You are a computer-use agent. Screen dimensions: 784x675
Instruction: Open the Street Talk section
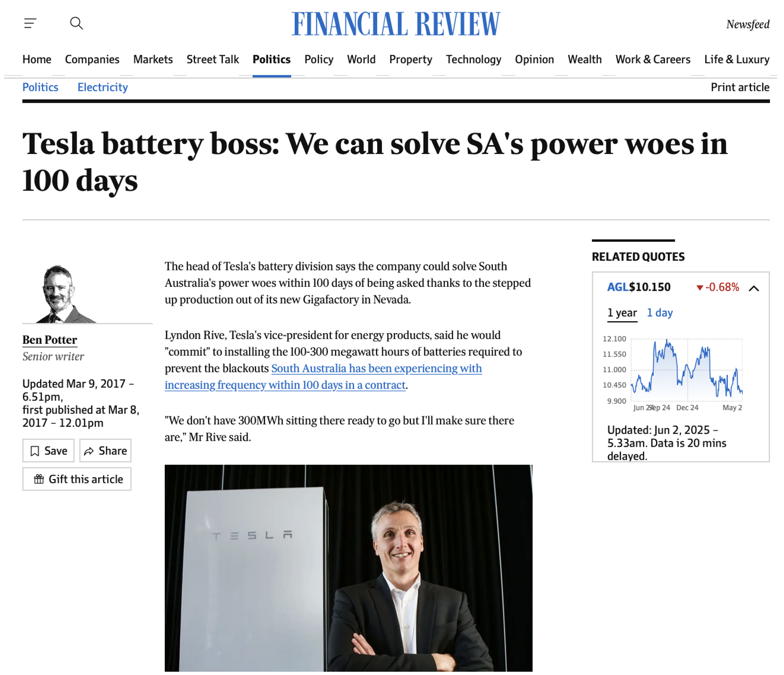(x=212, y=60)
